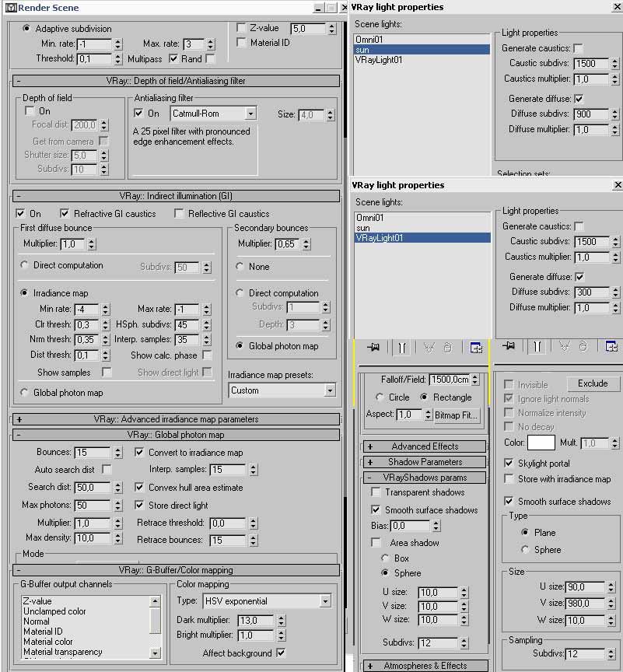
Task: Open the white light Color swatch
Action: (x=541, y=443)
